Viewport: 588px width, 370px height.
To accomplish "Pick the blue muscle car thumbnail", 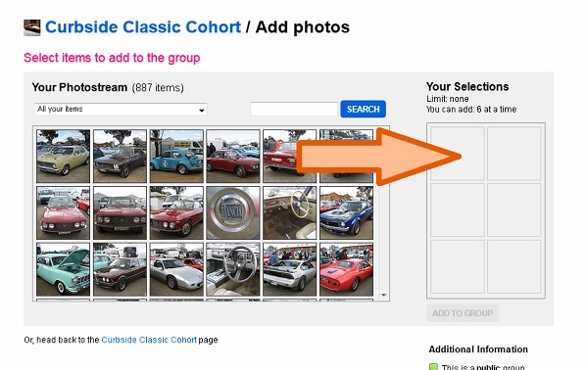I will 346,212.
